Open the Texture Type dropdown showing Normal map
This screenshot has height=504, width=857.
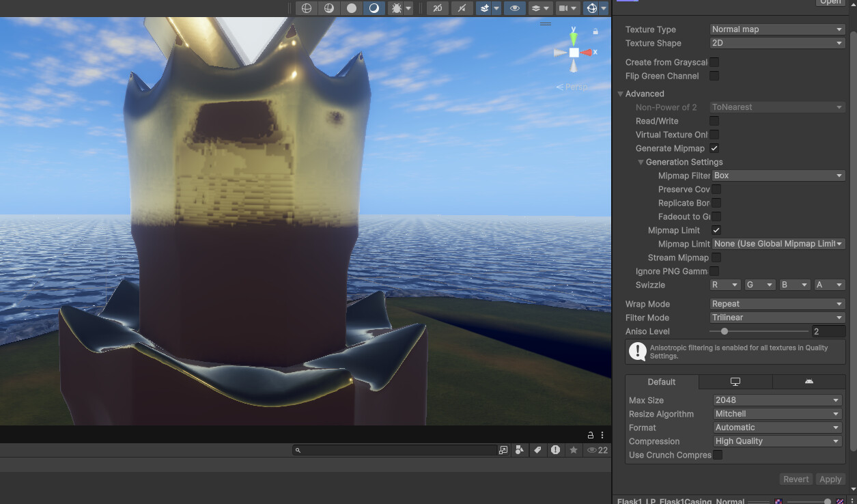(x=776, y=29)
